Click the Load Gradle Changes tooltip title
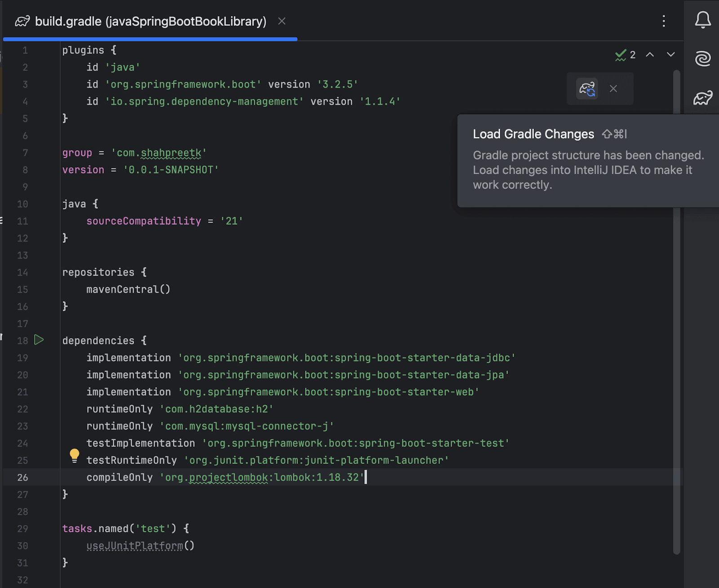The image size is (719, 588). click(x=533, y=134)
